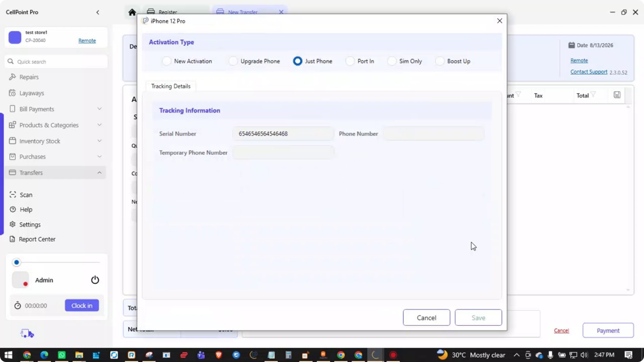This screenshot has width=644, height=362.
Task: Save the tracking information
Action: point(478,317)
